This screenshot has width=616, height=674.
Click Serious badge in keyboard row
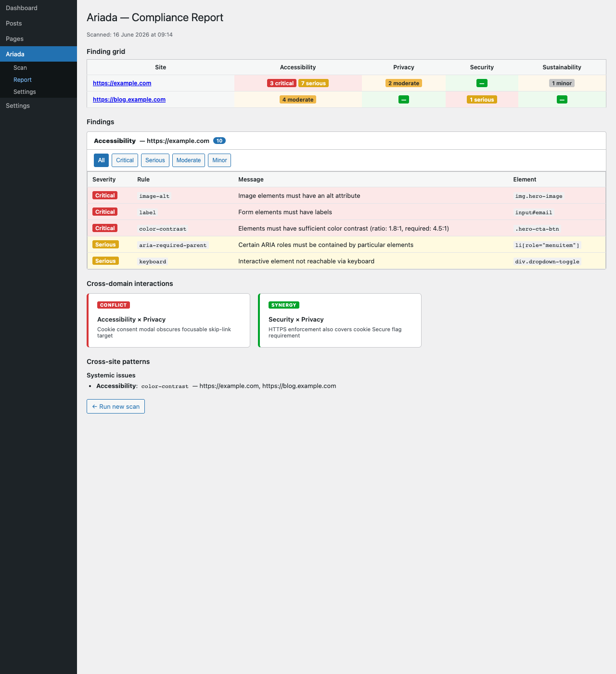pyautogui.click(x=105, y=261)
